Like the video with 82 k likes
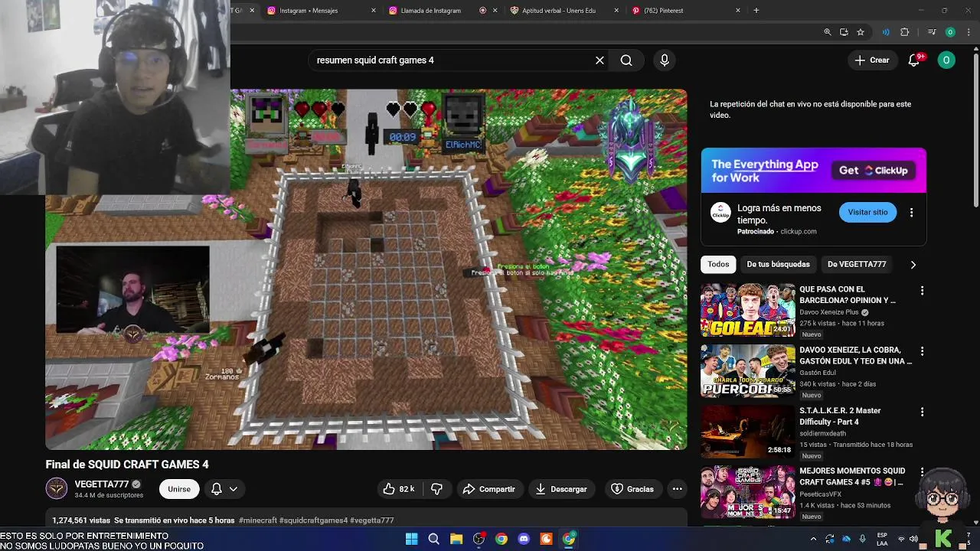Screen dimensions: 980x551 [399, 489]
